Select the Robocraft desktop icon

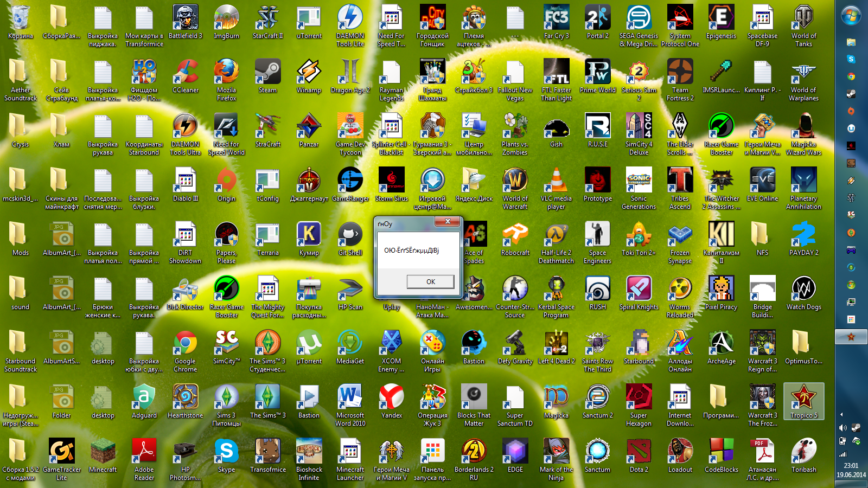pos(515,240)
